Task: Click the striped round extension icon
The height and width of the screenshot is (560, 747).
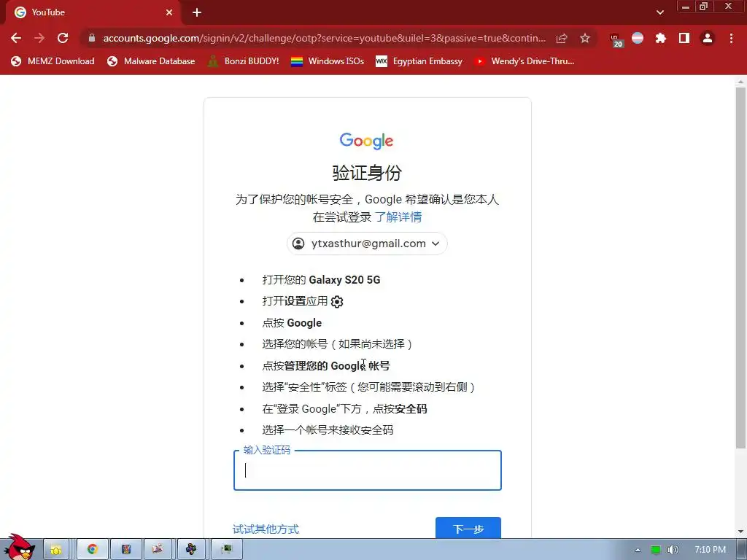Action: (x=638, y=38)
